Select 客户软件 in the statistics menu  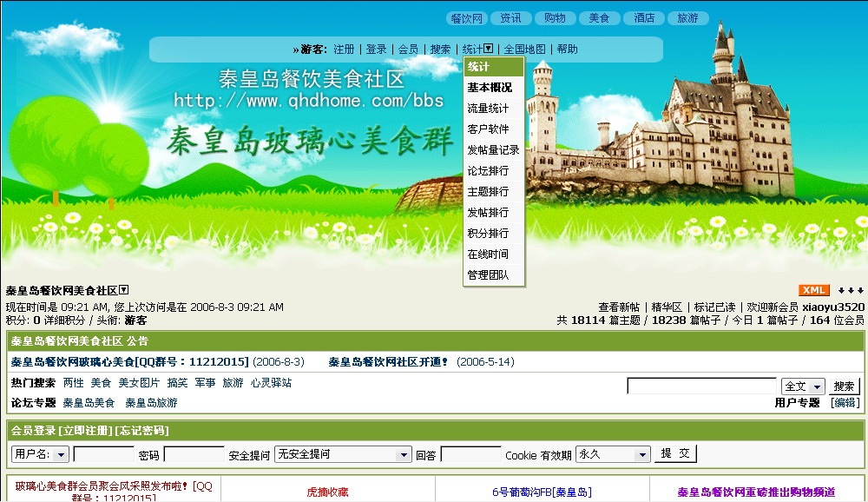(488, 129)
